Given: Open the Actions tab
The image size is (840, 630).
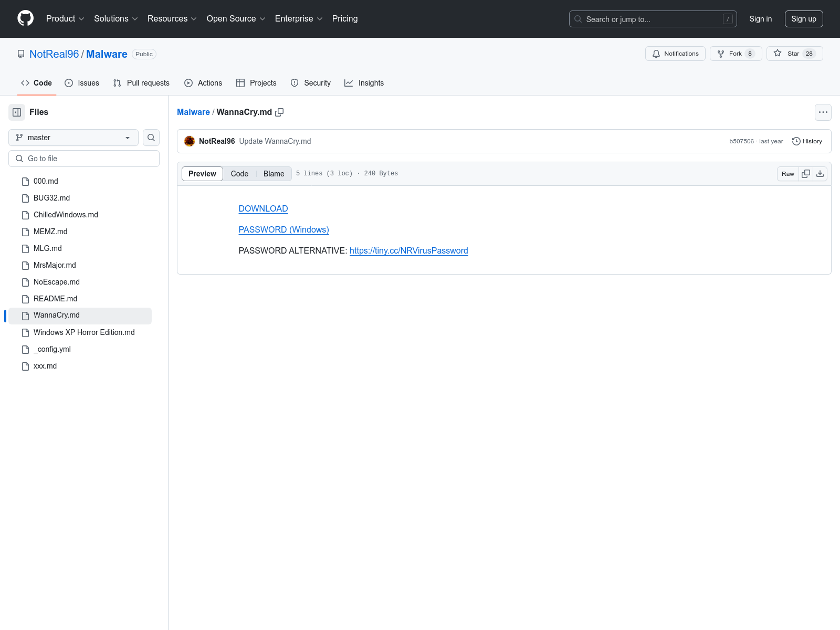Looking at the screenshot, I should (203, 83).
